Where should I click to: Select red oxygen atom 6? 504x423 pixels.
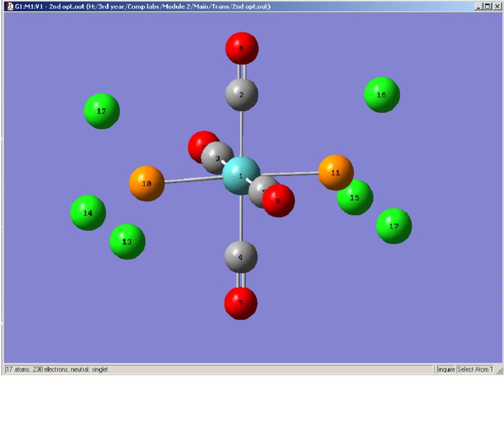pyautogui.click(x=242, y=48)
